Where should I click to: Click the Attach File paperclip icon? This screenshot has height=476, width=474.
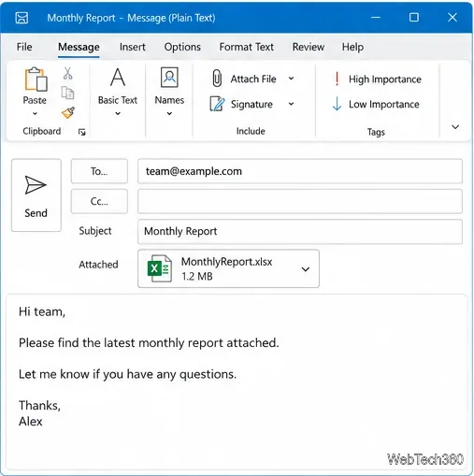tap(217, 79)
